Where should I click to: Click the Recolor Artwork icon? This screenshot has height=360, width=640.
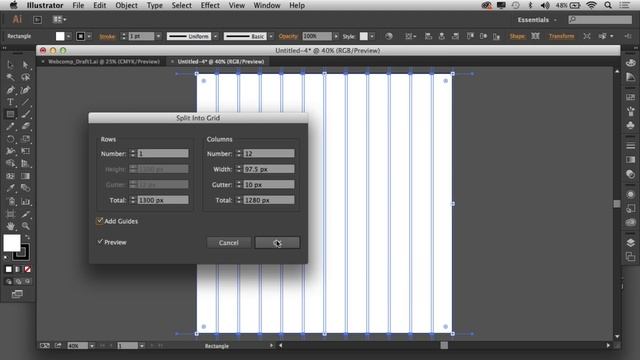click(x=389, y=36)
